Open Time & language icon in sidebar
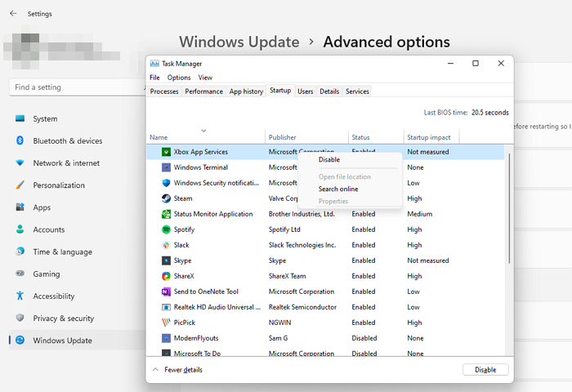This screenshot has height=392, width=572. (x=20, y=252)
